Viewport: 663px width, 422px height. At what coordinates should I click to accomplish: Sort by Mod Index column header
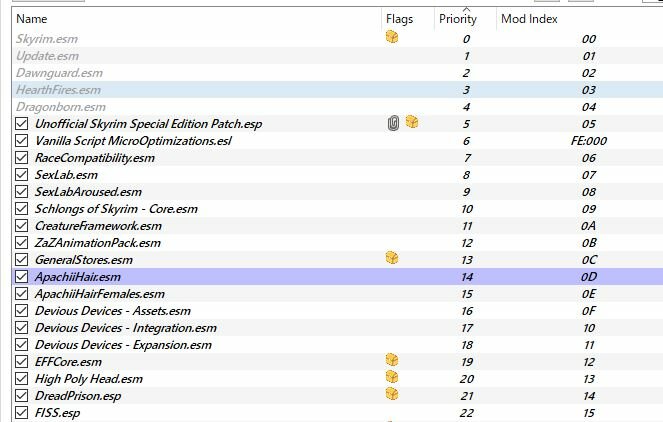coord(529,19)
